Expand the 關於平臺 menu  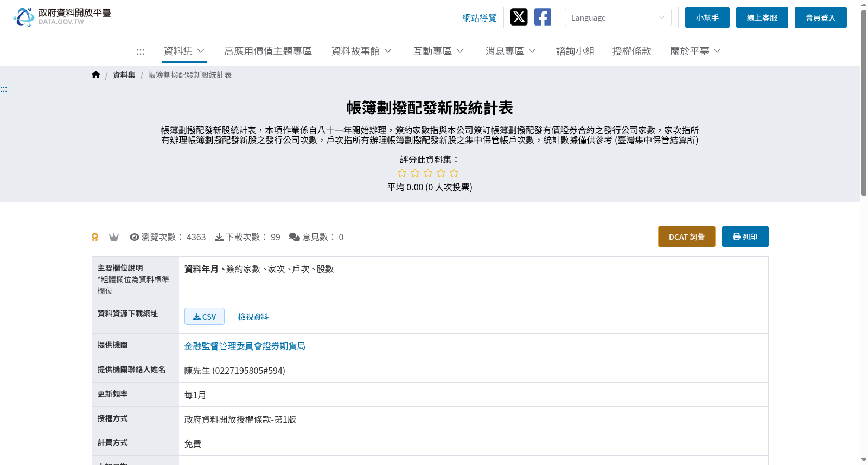[695, 51]
